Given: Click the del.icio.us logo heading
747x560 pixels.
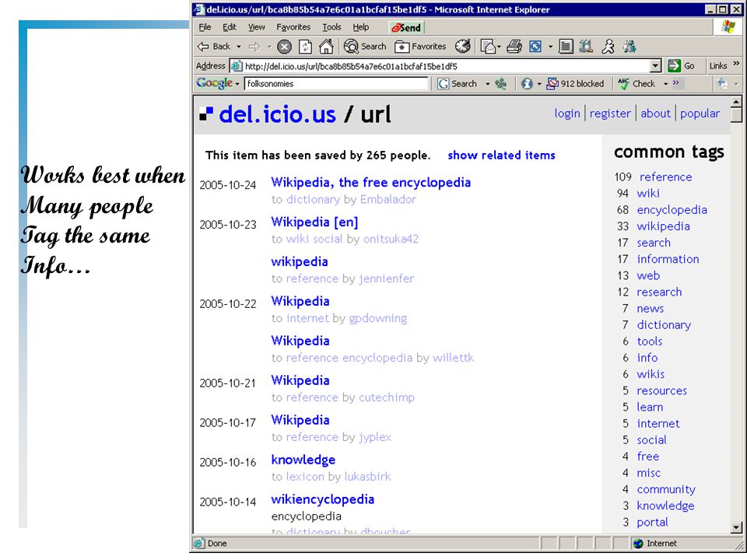Looking at the screenshot, I should click(x=277, y=114).
